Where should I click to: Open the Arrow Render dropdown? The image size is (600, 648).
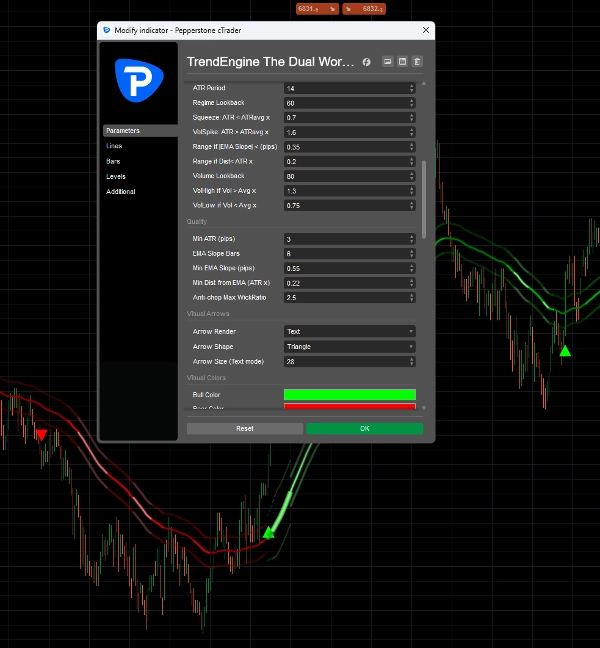point(350,331)
